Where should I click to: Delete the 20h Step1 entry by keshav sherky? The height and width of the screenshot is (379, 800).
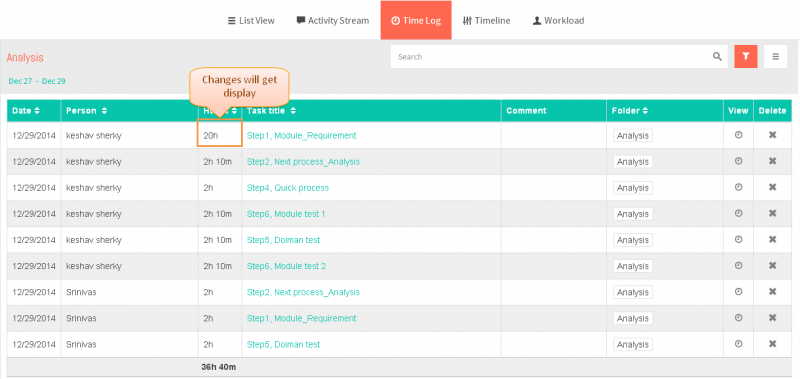[x=772, y=135]
